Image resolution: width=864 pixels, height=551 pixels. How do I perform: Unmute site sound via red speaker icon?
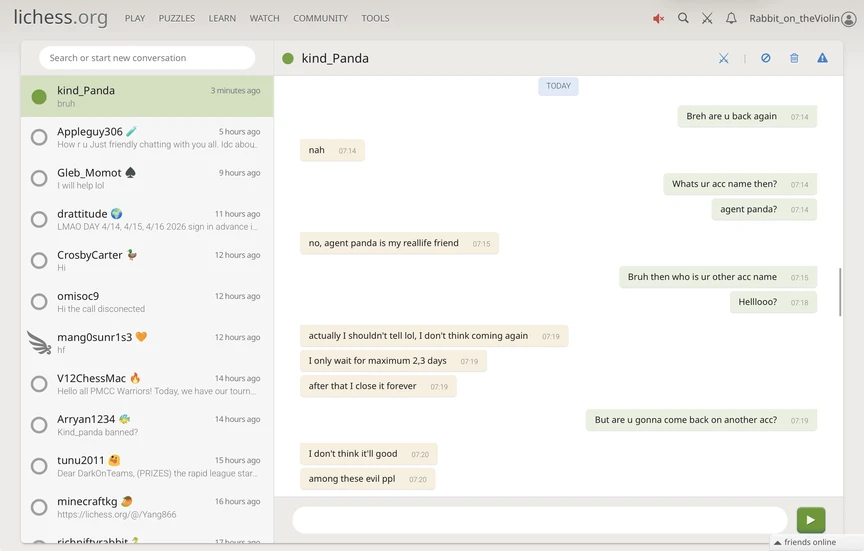[658, 18]
